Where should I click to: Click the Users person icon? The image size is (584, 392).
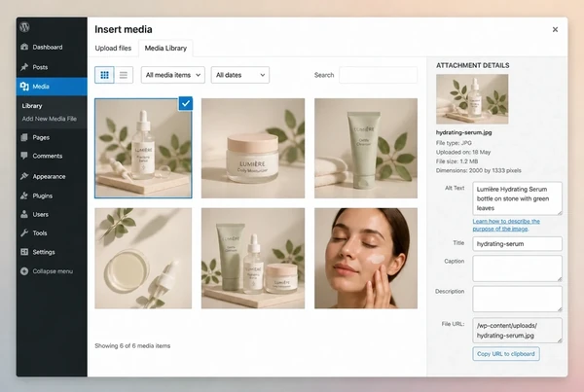(x=24, y=214)
